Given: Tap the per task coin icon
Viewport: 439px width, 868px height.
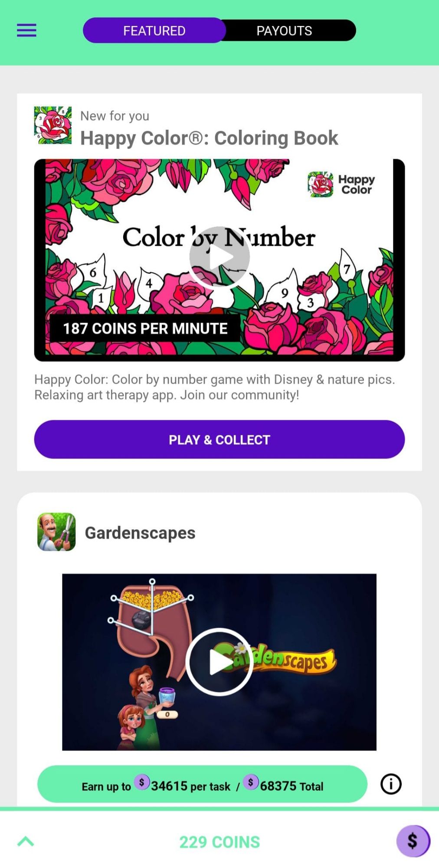Looking at the screenshot, I should pos(142,782).
